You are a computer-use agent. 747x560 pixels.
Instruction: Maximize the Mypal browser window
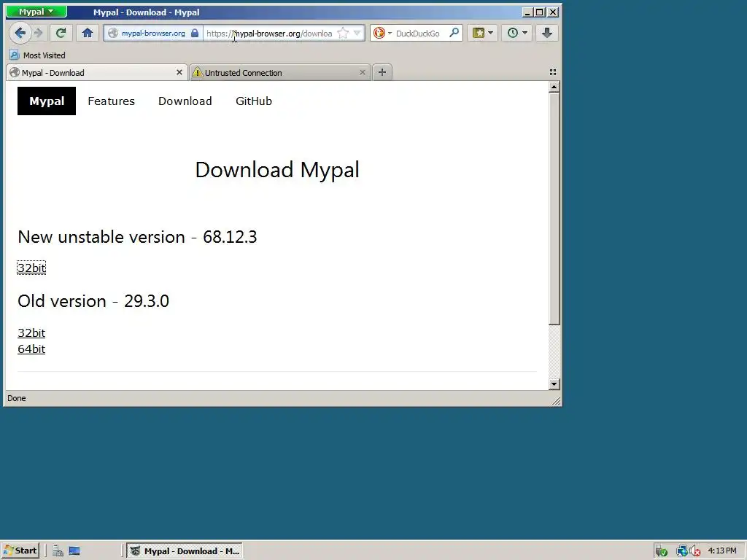pyautogui.click(x=539, y=12)
